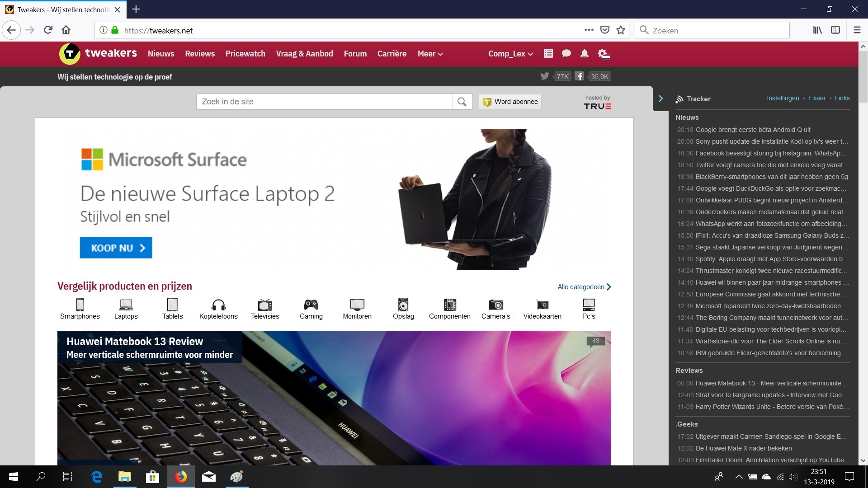868x488 pixels.
Task: Open Monitoren category icon
Action: [357, 305]
